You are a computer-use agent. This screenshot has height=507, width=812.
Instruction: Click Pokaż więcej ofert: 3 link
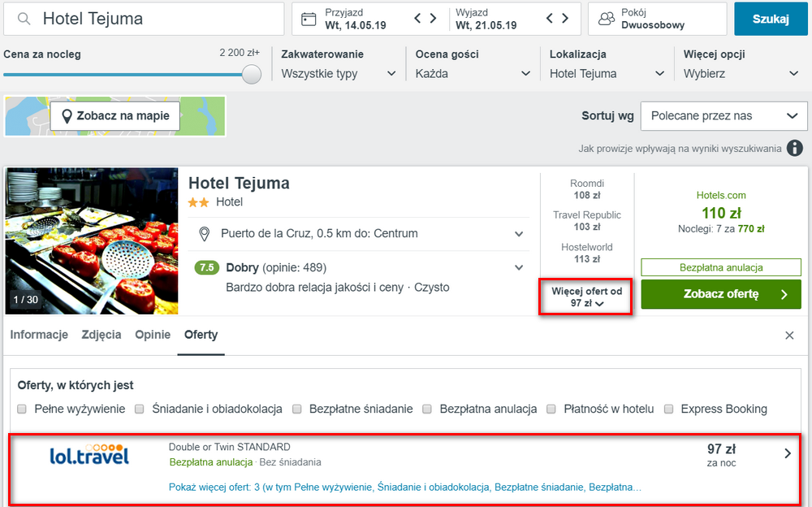405,487
